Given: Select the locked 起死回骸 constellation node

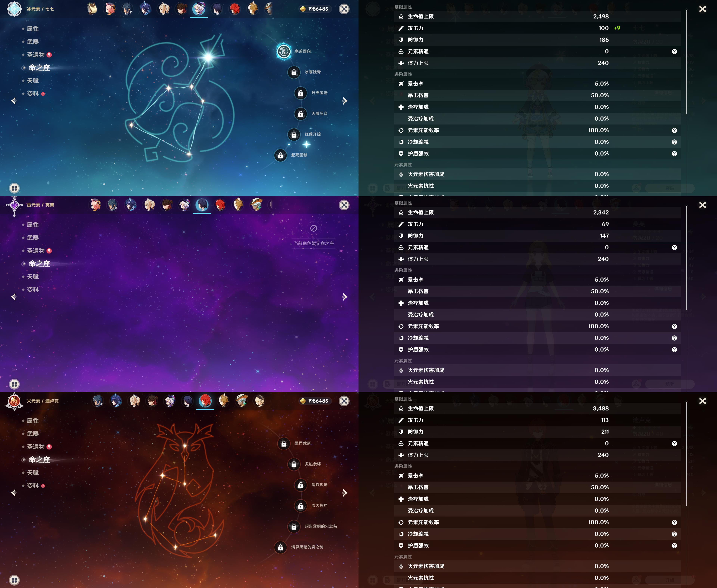Looking at the screenshot, I should pos(280,155).
